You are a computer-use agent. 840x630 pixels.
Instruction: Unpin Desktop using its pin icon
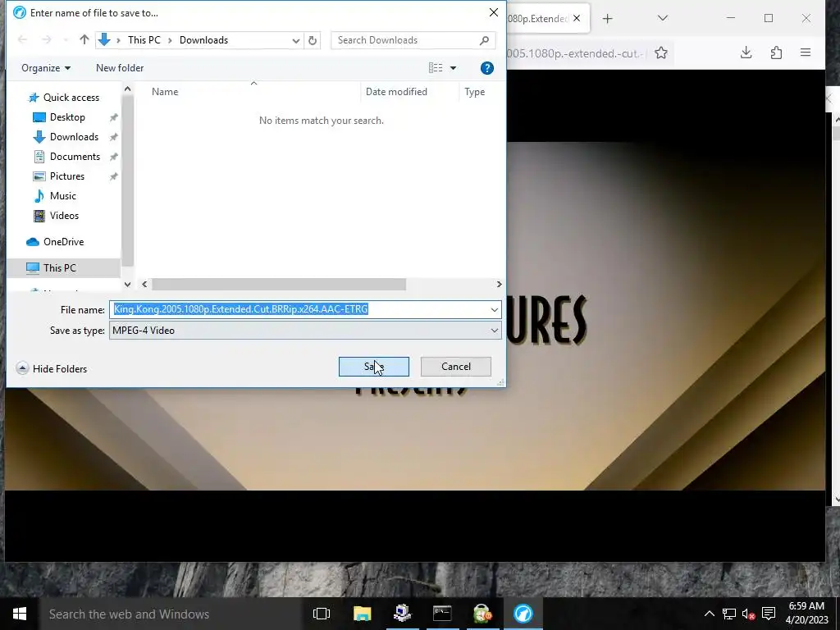pos(113,117)
